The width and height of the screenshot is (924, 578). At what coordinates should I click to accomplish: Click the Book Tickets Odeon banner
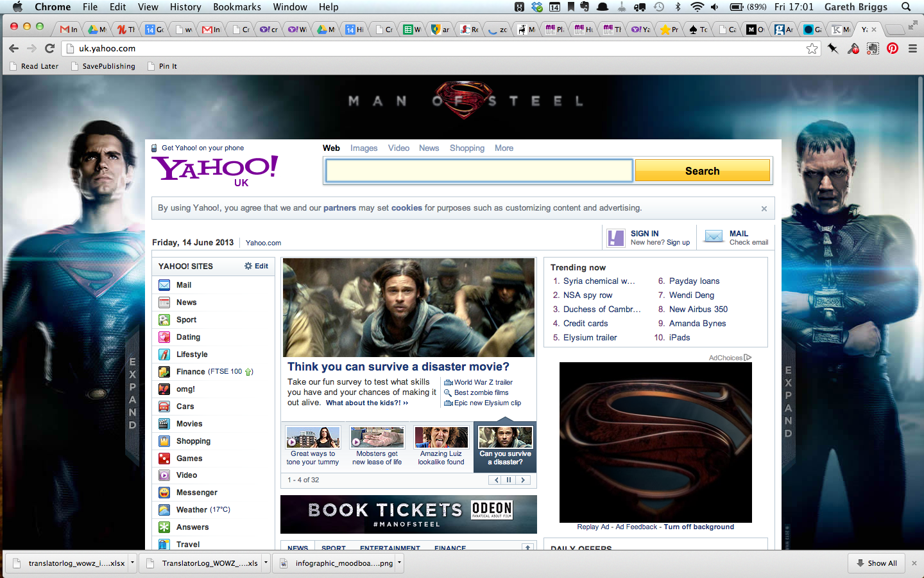pos(409,514)
